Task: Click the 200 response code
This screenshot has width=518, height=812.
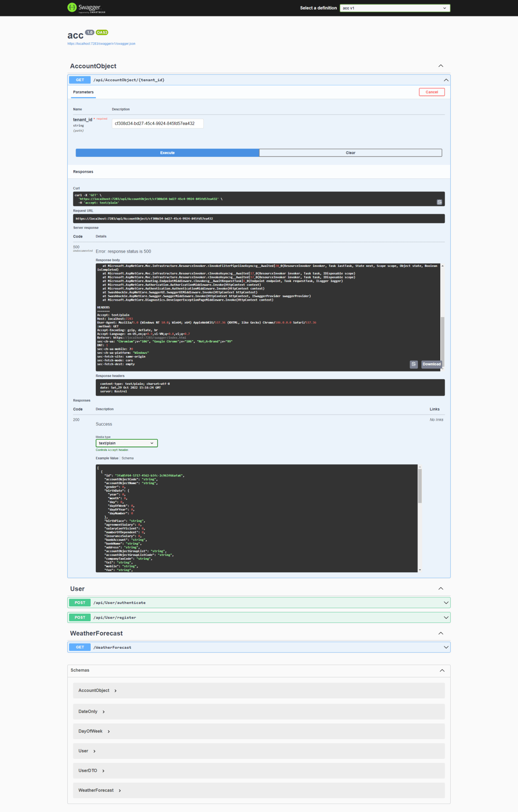Action: 76,420
